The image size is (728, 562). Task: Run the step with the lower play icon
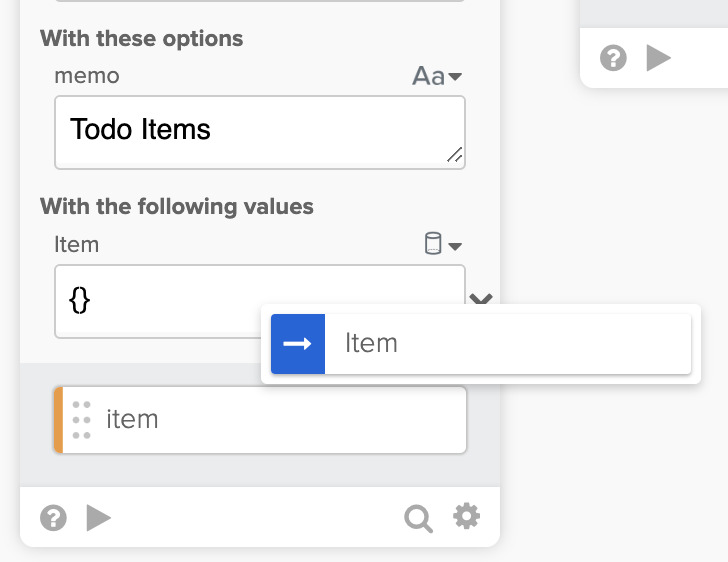point(98,517)
